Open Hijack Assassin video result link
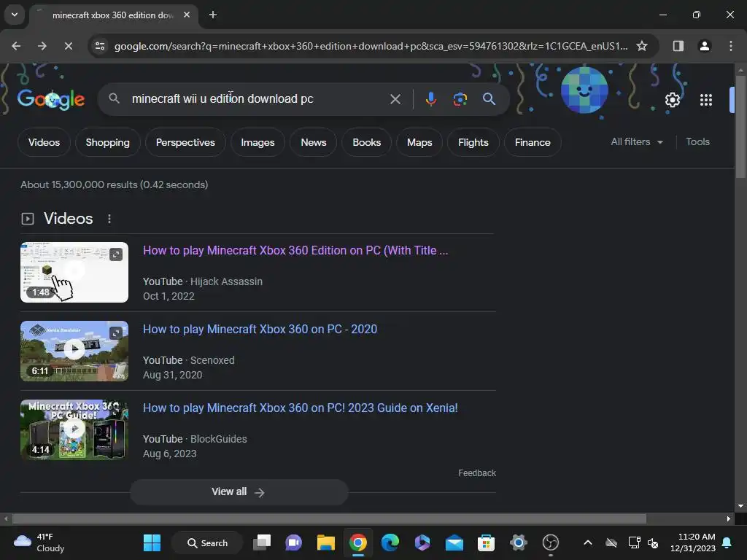747x560 pixels. 295,251
